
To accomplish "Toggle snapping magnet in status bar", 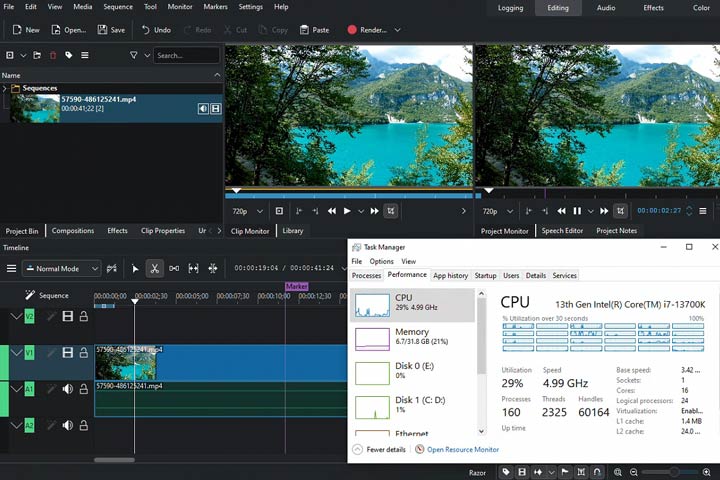I will point(596,472).
